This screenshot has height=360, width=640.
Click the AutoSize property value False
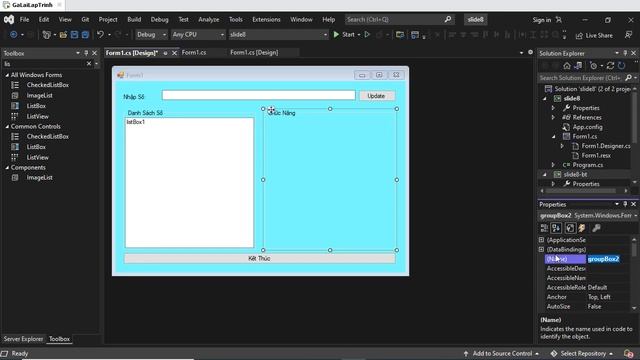(x=594, y=307)
